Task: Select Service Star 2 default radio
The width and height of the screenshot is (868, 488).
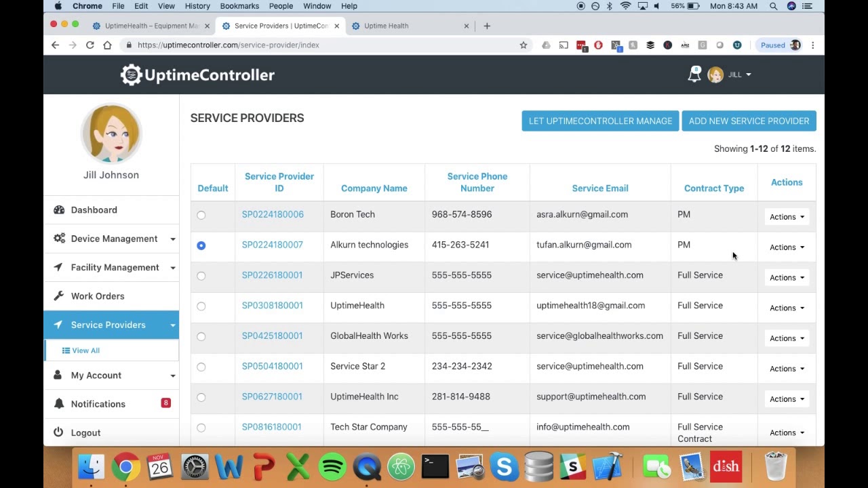Action: 201,367
